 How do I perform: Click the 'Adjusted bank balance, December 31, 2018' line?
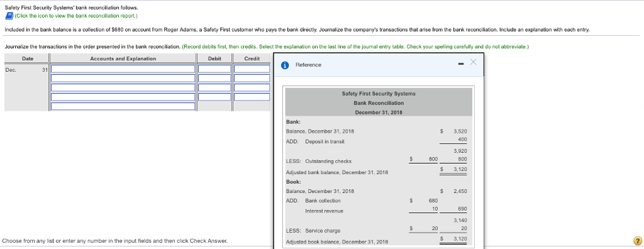point(337,172)
